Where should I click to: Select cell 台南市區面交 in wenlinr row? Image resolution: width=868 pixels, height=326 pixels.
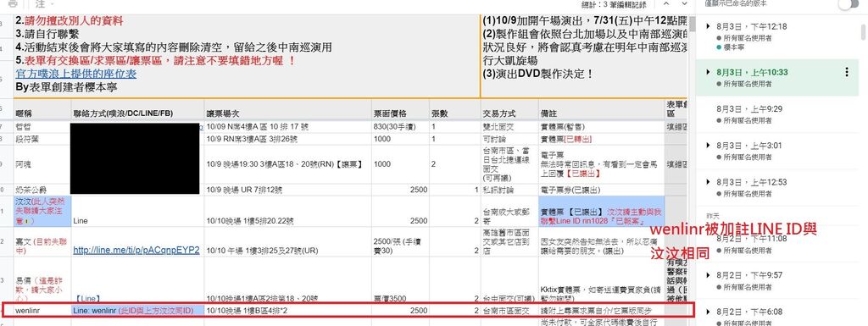pos(509,311)
